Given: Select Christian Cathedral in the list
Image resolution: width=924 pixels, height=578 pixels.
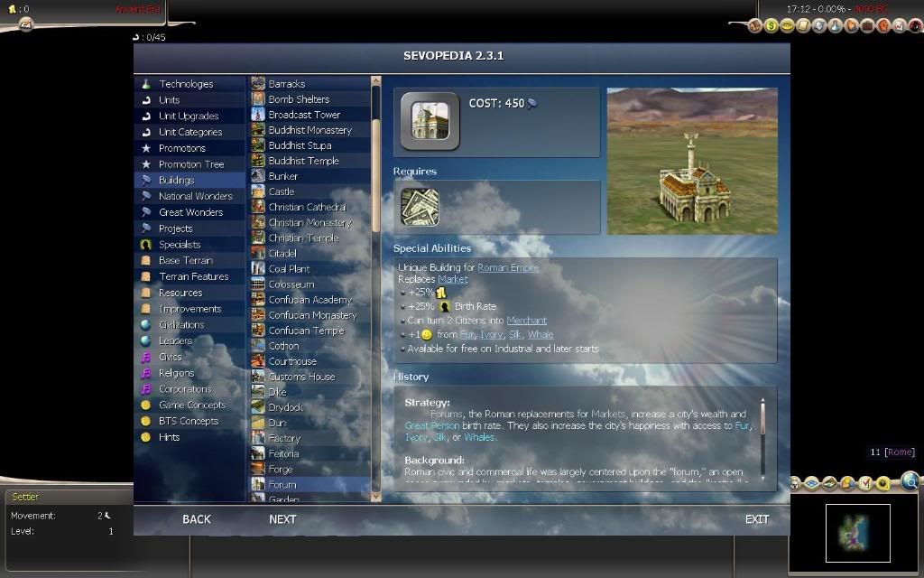Looking at the screenshot, I should [x=310, y=207].
